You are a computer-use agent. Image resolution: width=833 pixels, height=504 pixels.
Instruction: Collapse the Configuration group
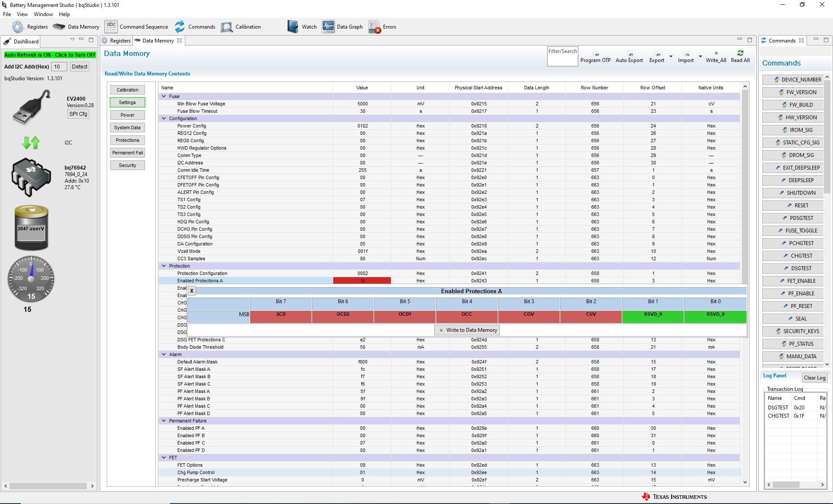pos(164,118)
